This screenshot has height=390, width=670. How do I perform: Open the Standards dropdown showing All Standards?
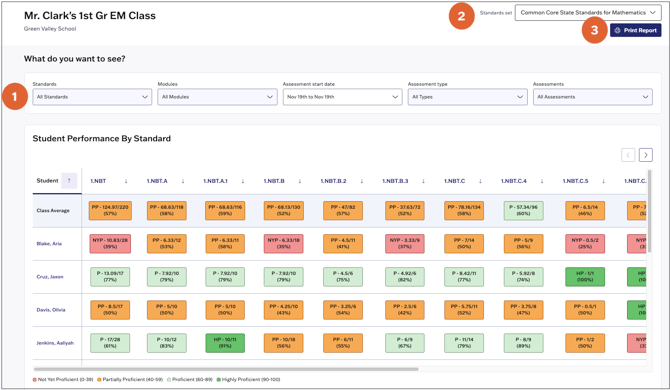[92, 97]
